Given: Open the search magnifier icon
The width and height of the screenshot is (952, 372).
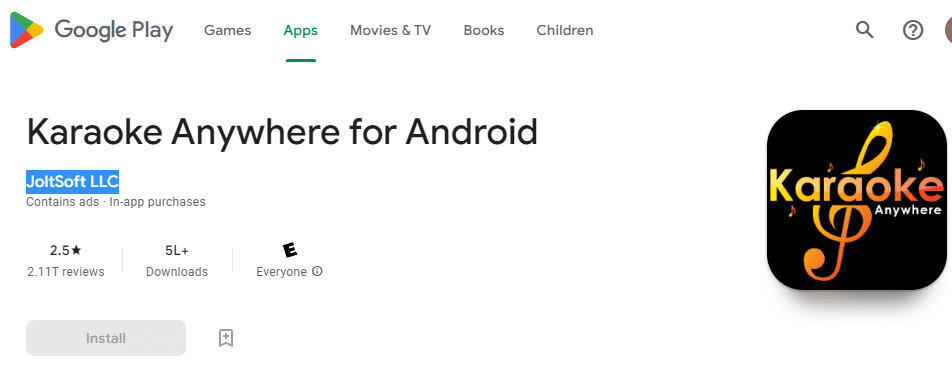Looking at the screenshot, I should pos(865,30).
